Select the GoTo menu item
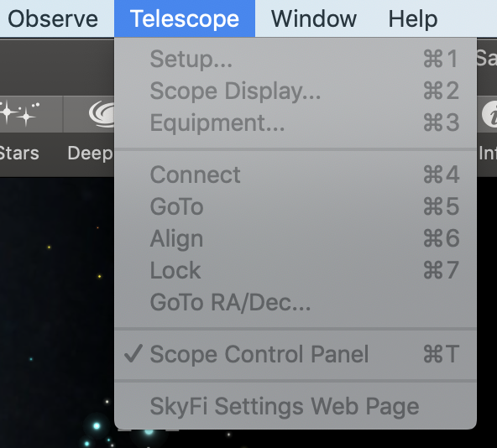This screenshot has height=448, width=497. click(296, 206)
